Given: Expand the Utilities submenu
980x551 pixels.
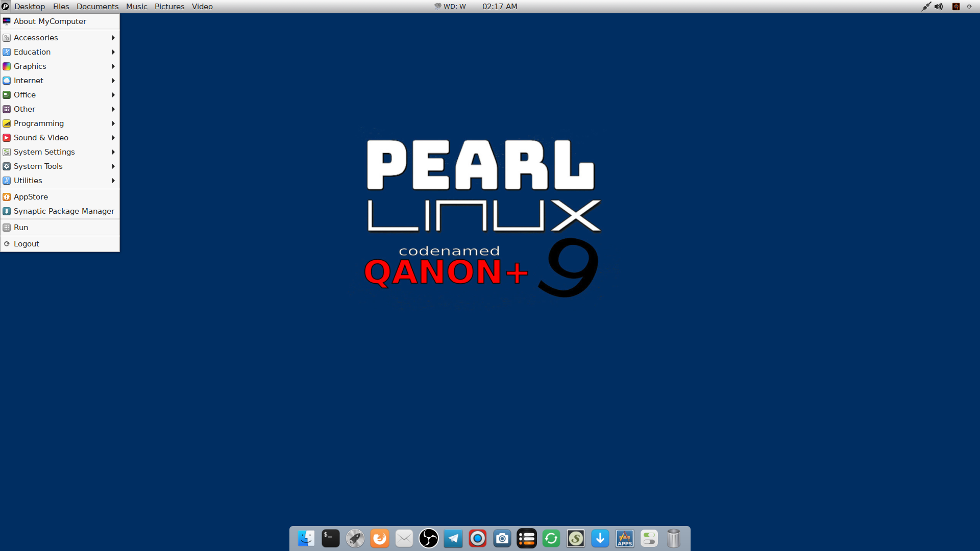Looking at the screenshot, I should point(60,181).
